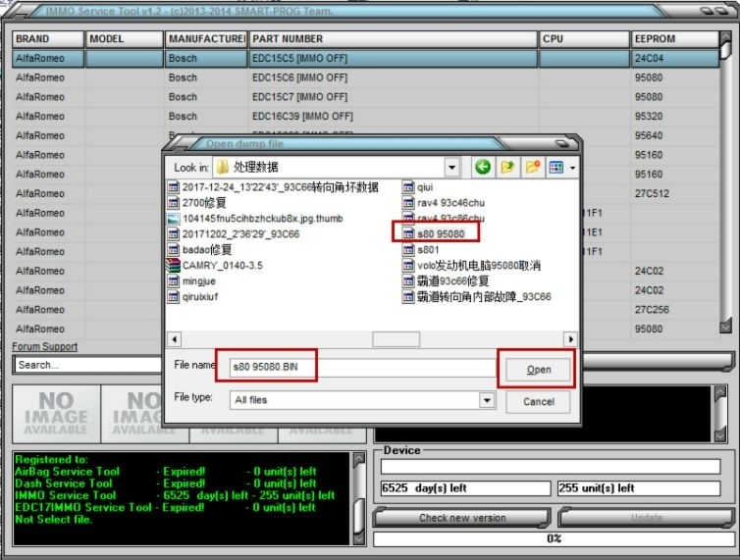Click the 255 unit(s) left field
This screenshot has height=560, width=740.
[x=639, y=488]
